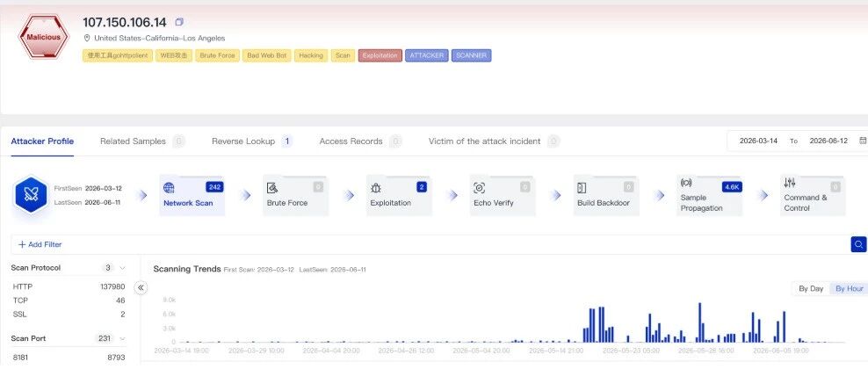Click the plus icon for Add Filter
Screen dimensions: 868x369
click(x=22, y=244)
